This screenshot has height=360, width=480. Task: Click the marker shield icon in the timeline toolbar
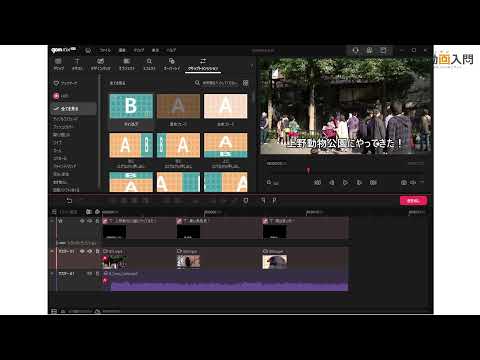[246, 201]
